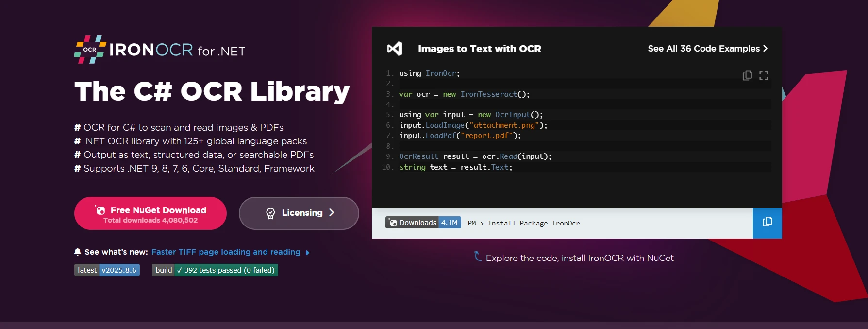Open Faster TIFF page loading and reading link
The image size is (868, 329).
pyautogui.click(x=226, y=252)
